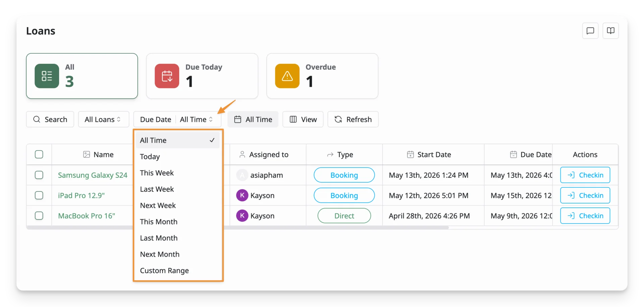
Task: Open the book documentation icon
Action: [610, 31]
